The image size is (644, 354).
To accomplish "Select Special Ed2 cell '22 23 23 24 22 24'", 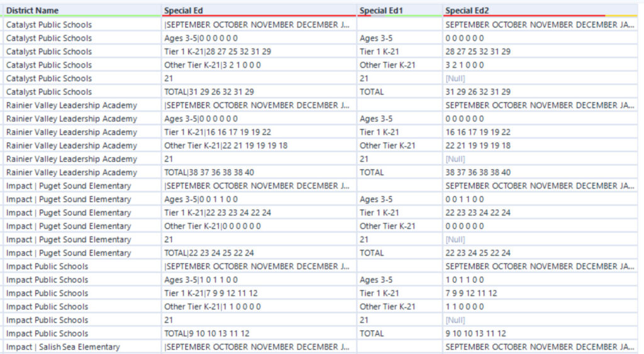I will tap(540, 213).
